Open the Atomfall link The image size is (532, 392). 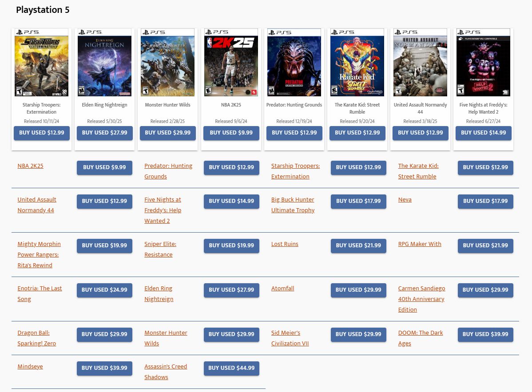[282, 289]
